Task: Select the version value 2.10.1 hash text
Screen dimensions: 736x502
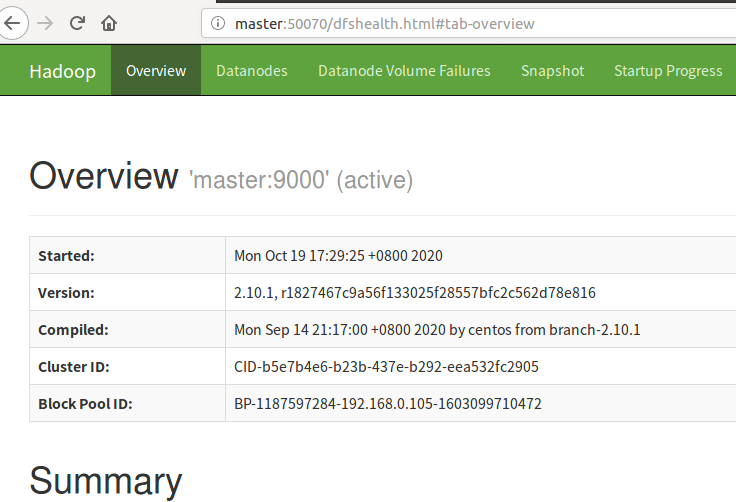Action: pos(415,293)
